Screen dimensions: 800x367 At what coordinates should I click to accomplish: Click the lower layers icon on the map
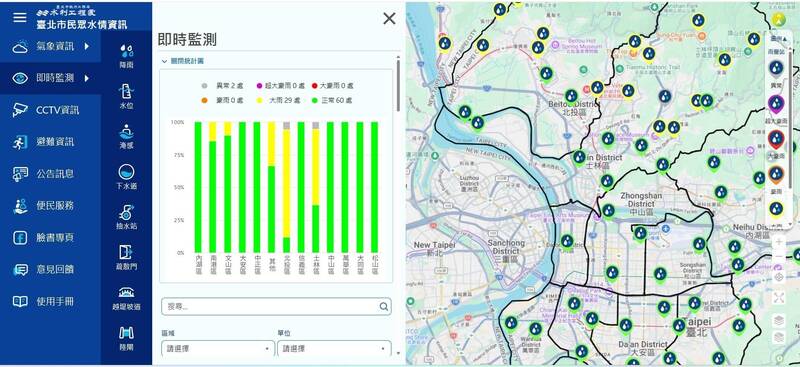pos(779,337)
